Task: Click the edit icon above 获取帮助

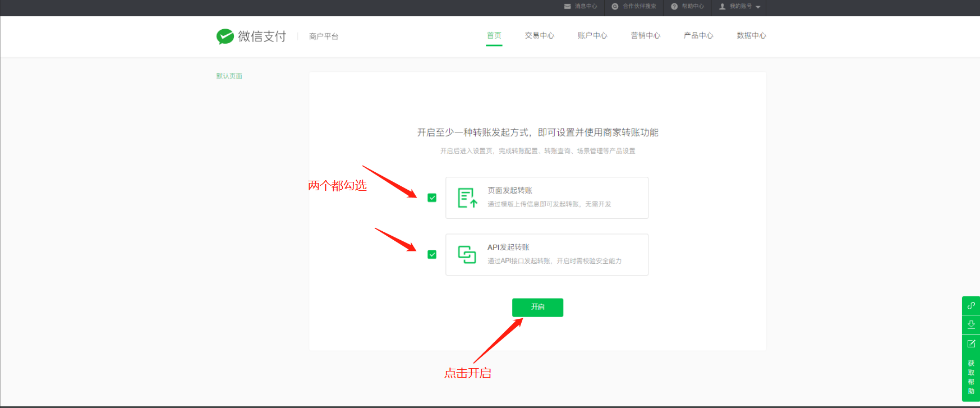Action: click(971, 343)
